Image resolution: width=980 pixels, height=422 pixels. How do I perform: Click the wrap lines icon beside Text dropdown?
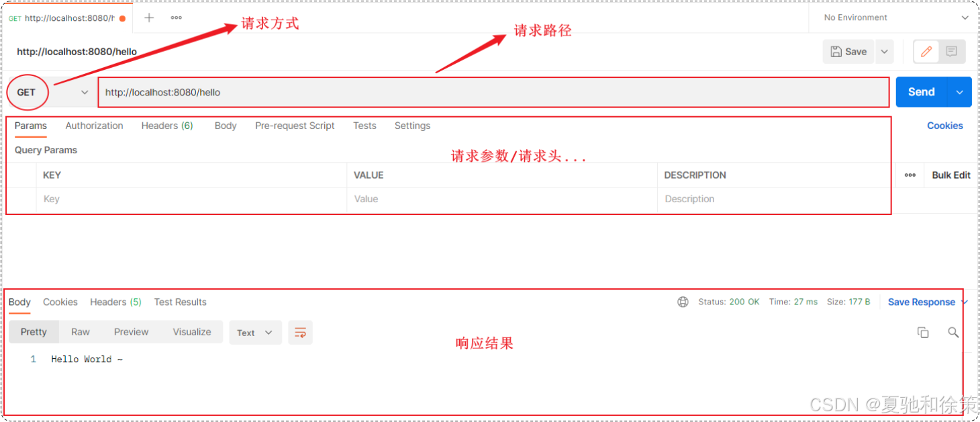300,332
